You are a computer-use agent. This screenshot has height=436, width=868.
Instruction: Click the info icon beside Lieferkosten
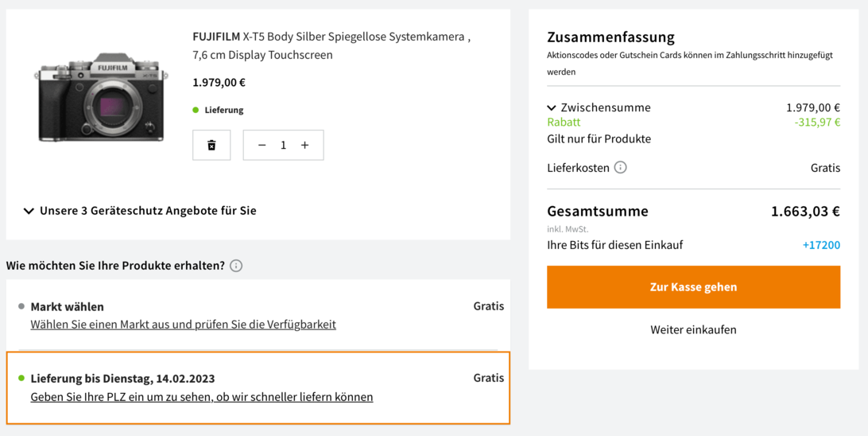click(621, 168)
